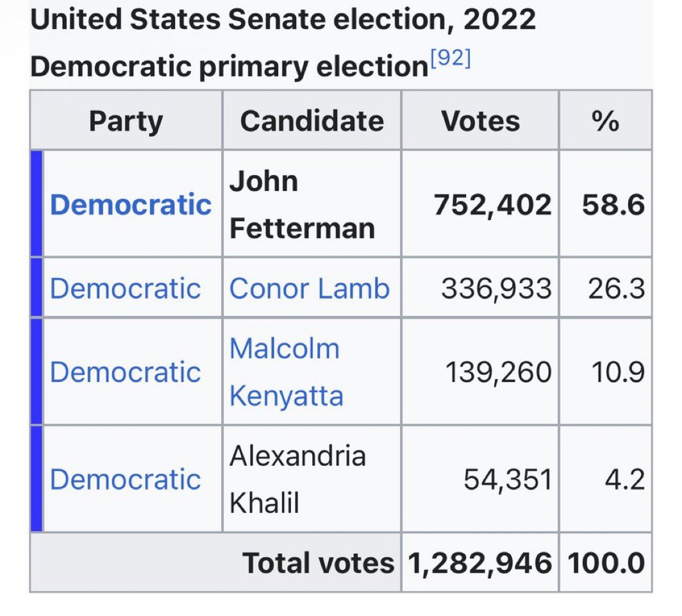682x616 pixels.
Task: Select the Democratic primary election heading text
Action: click(229, 66)
